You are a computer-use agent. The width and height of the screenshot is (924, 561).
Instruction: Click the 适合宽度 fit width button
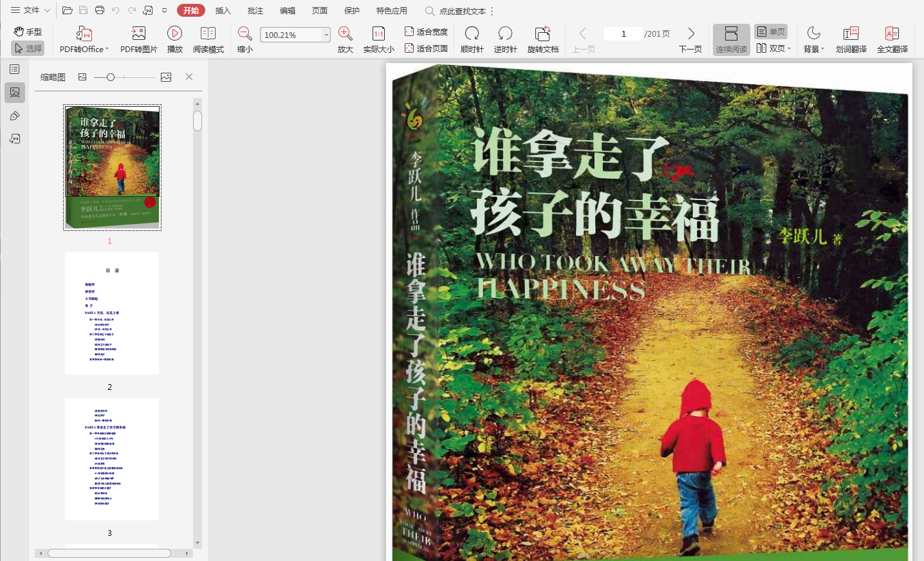click(x=426, y=32)
